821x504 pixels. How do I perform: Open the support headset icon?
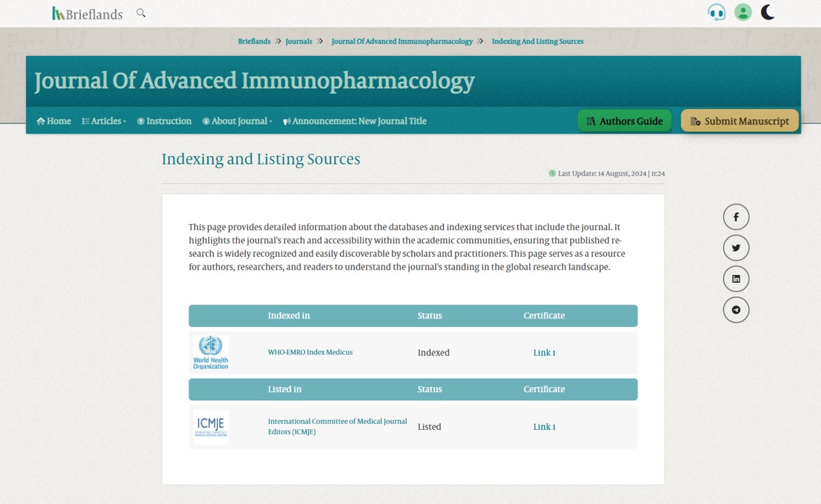click(716, 13)
